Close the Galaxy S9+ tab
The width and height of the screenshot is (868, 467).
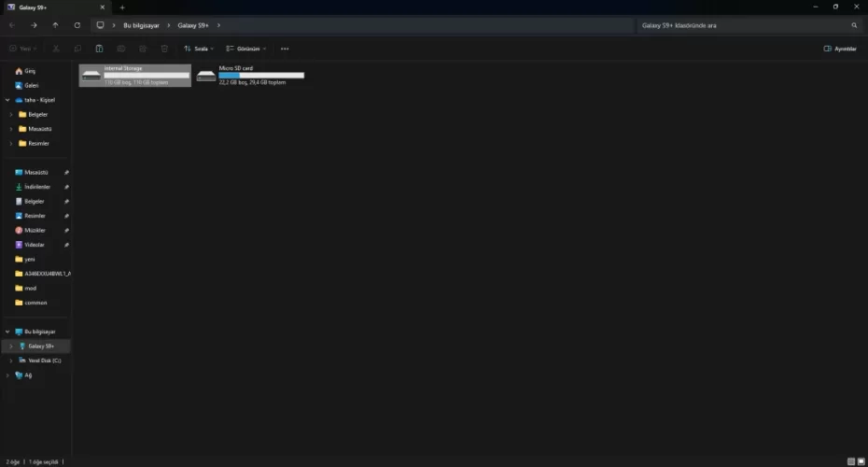[104, 7]
